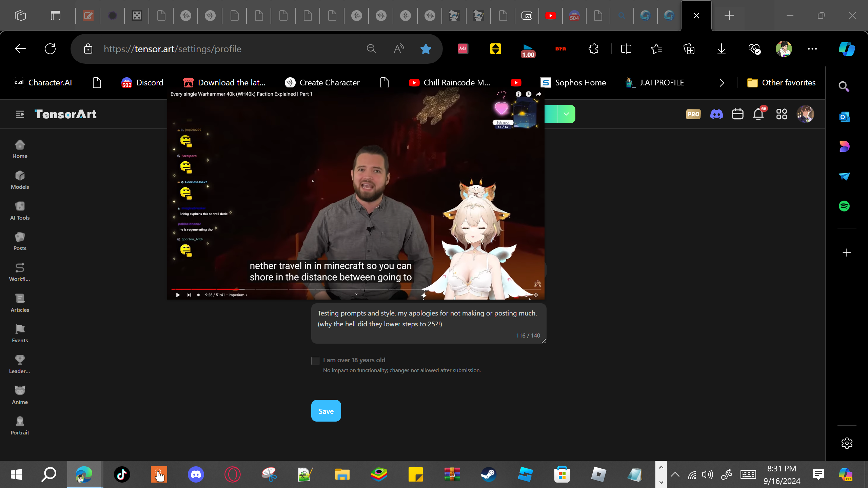This screenshot has width=868, height=488.
Task: Open the TensorArt user avatar menu
Action: (805, 114)
